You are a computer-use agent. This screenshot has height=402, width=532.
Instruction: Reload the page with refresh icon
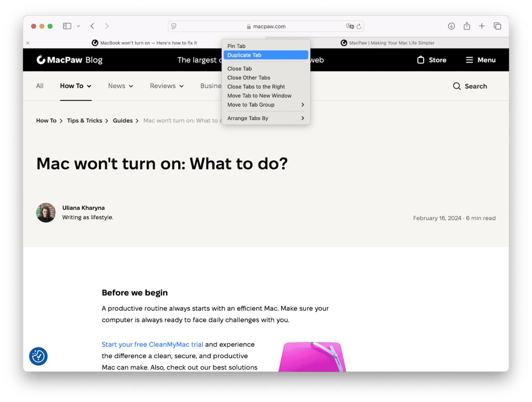tap(359, 27)
